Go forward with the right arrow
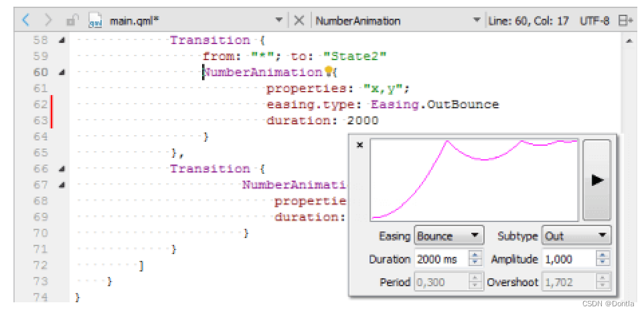This screenshot has height=313, width=644. click(x=48, y=20)
